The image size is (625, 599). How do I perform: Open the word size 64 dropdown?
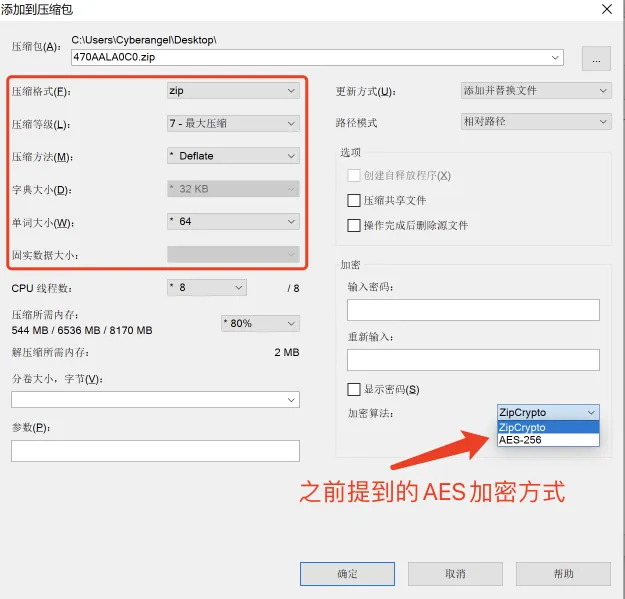[x=233, y=222]
